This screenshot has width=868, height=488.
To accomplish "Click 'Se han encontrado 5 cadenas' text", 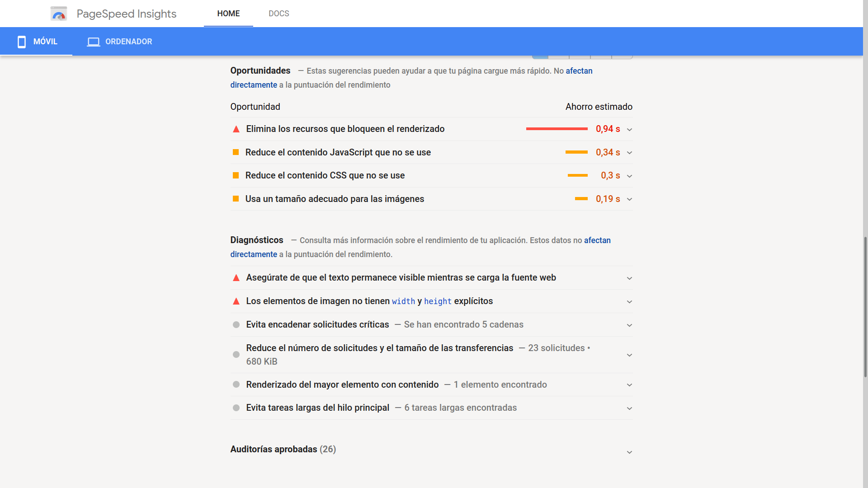I will pyautogui.click(x=464, y=324).
